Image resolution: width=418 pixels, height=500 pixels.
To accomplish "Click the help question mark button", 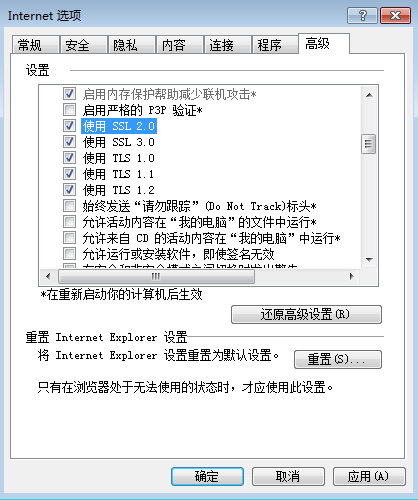I will coord(362,15).
